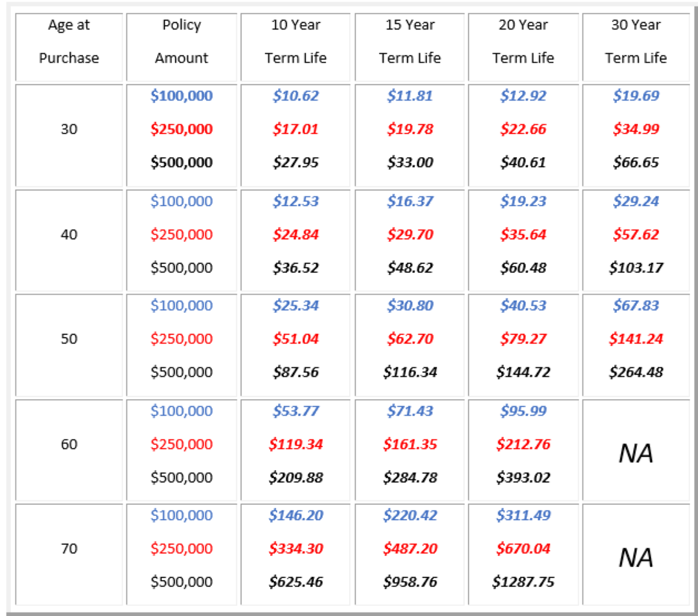698x616 pixels.
Task: Click the $34.99 rate for age 30
Action: click(x=636, y=129)
